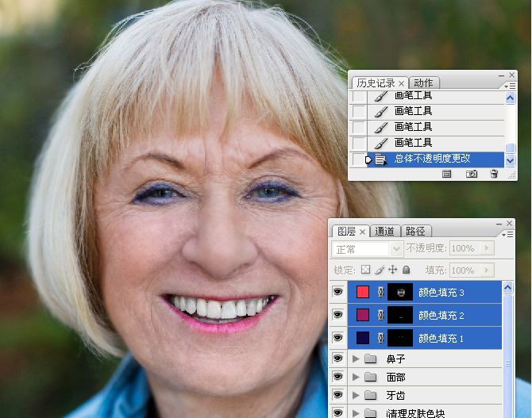This screenshot has height=418, width=532.
Task: Click the layer mask thumbnail of 颜色填充 2
Action: point(400,315)
